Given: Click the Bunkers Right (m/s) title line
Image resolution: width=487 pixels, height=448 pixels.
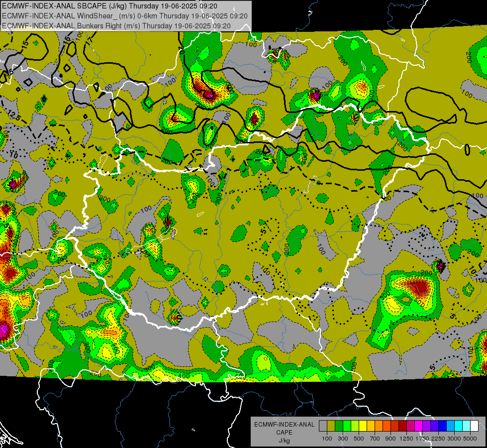Looking at the screenshot, I should (116, 26).
